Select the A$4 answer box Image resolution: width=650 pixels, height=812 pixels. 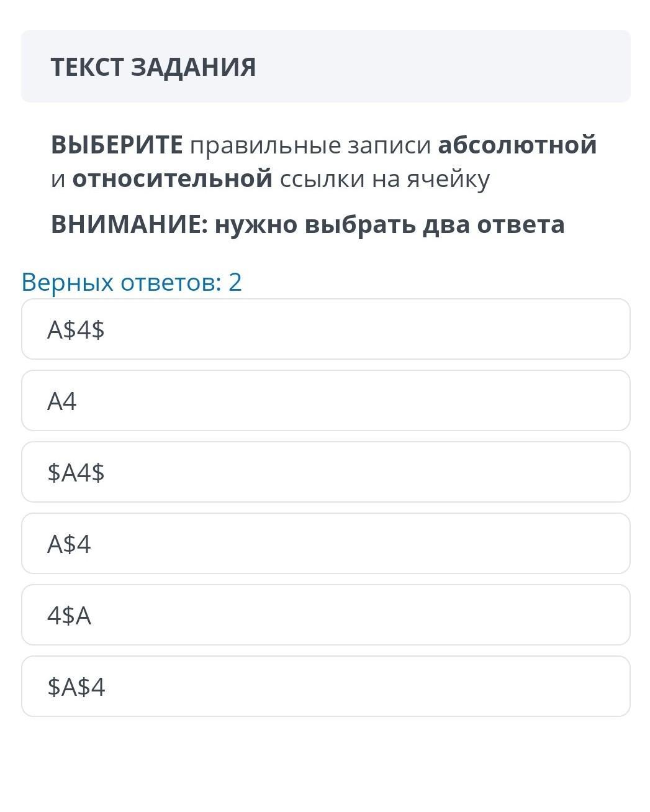click(x=325, y=544)
